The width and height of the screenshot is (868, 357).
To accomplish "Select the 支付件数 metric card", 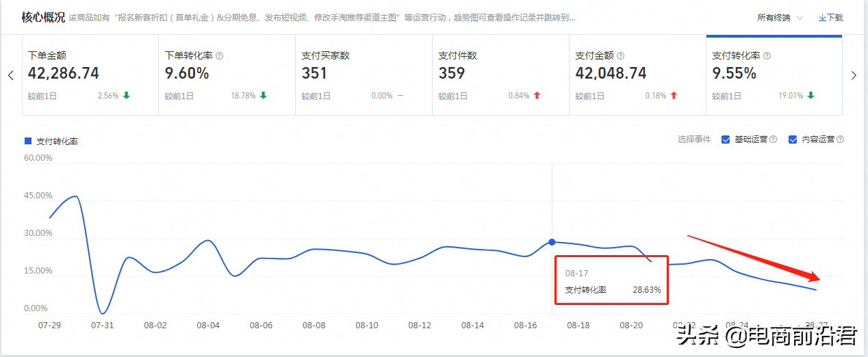I will [x=500, y=76].
